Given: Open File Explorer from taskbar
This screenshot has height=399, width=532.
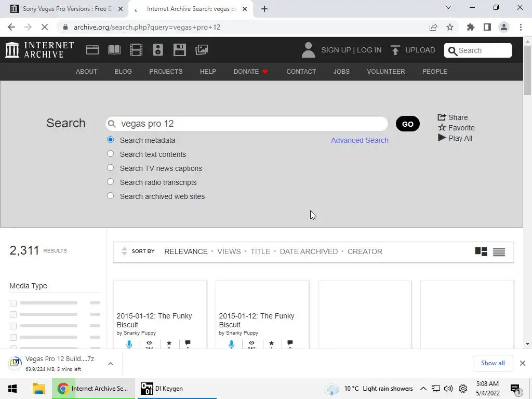Looking at the screenshot, I should [38, 389].
